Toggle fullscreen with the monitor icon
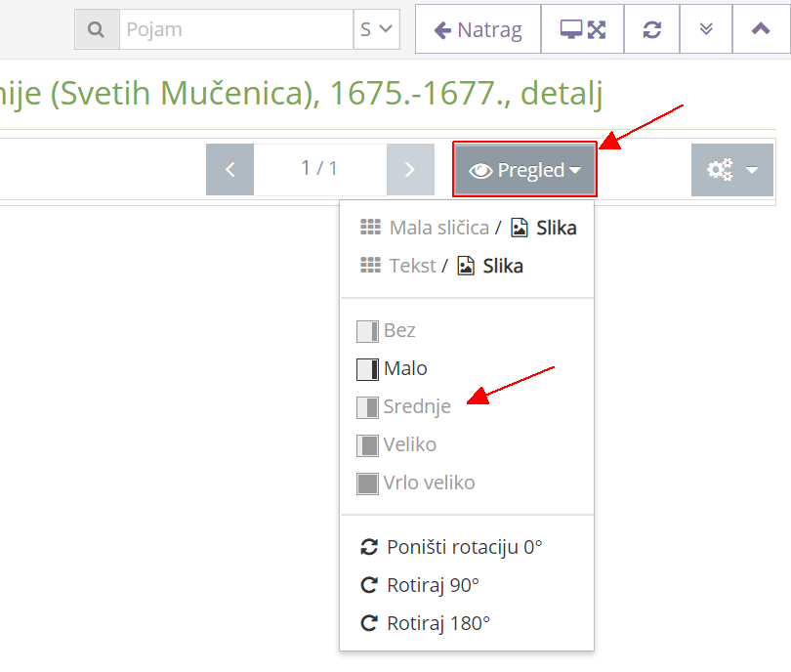 point(582,28)
